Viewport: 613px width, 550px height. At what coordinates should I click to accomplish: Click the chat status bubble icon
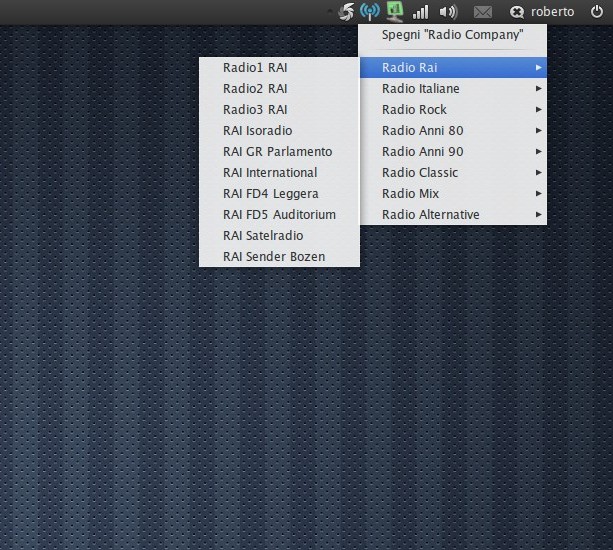517,12
